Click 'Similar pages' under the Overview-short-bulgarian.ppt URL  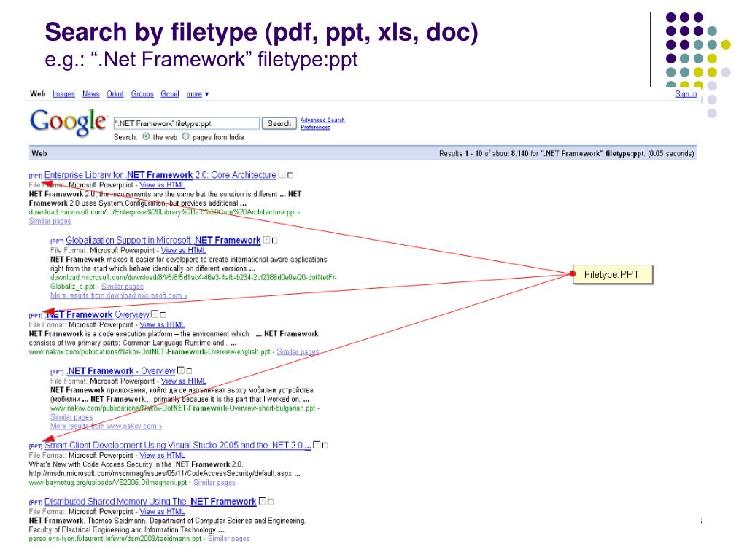(71, 417)
